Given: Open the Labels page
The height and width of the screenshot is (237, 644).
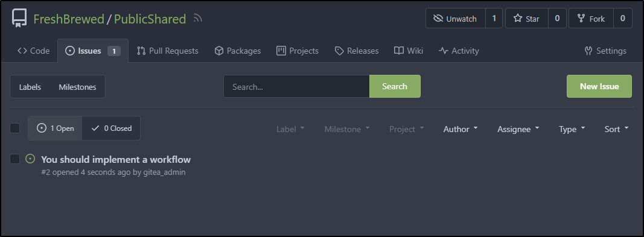Looking at the screenshot, I should (x=30, y=87).
